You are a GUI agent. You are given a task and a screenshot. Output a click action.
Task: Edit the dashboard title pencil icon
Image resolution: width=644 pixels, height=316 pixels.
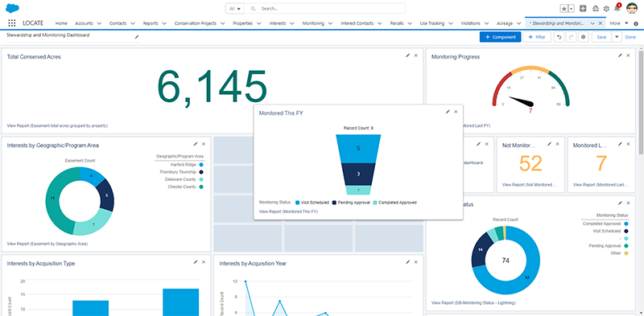(x=137, y=37)
